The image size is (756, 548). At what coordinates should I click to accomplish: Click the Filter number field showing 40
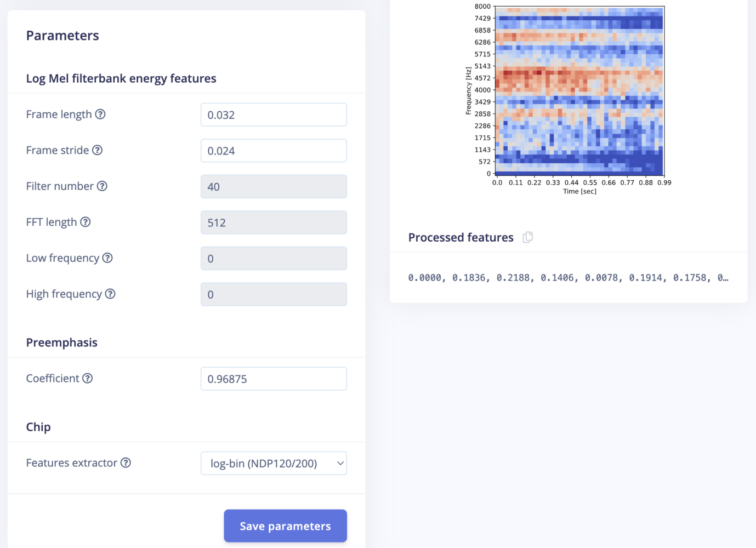[x=274, y=186]
